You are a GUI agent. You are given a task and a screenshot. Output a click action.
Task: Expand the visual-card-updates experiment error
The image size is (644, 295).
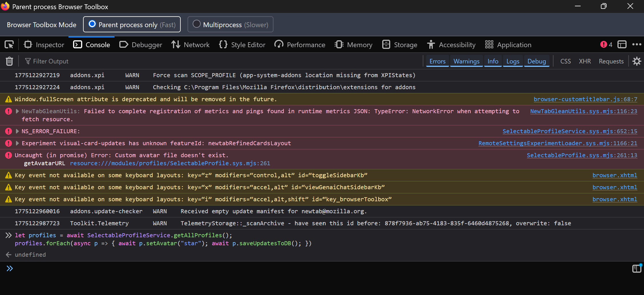click(17, 143)
